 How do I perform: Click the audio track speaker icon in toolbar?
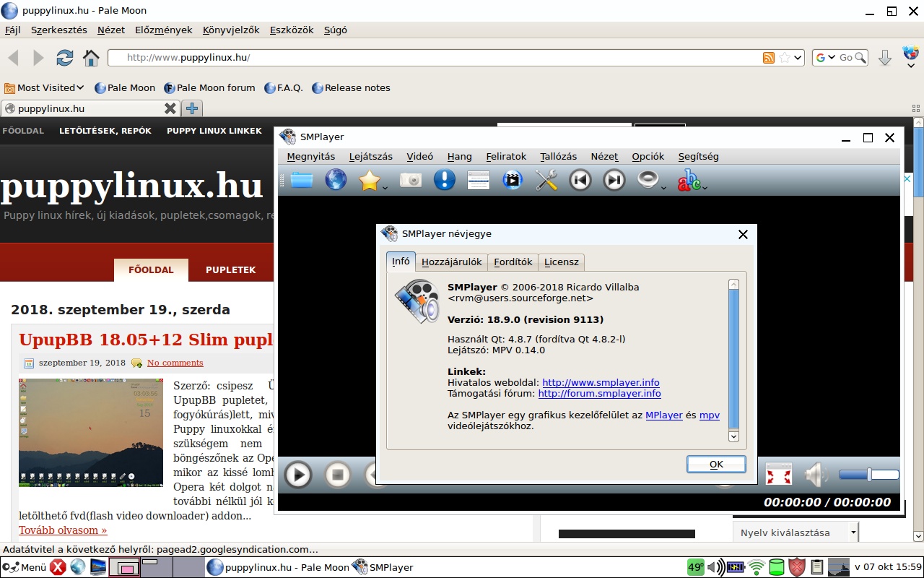point(648,180)
